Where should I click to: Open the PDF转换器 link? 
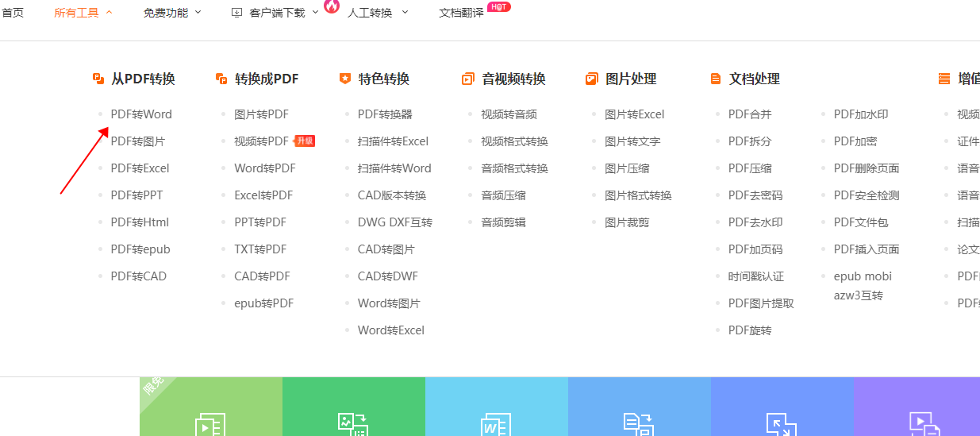point(386,114)
